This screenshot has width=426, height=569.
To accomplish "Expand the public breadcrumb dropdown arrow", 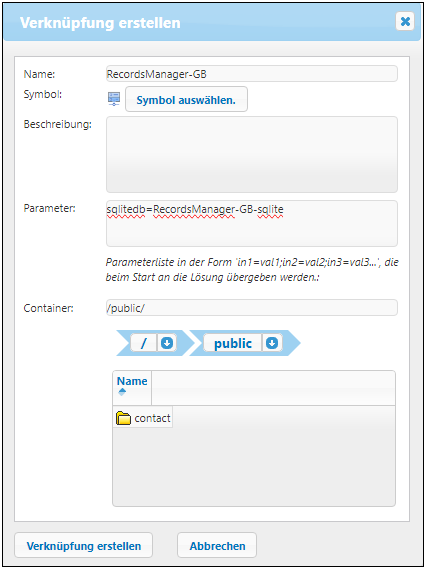I will tap(272, 343).
